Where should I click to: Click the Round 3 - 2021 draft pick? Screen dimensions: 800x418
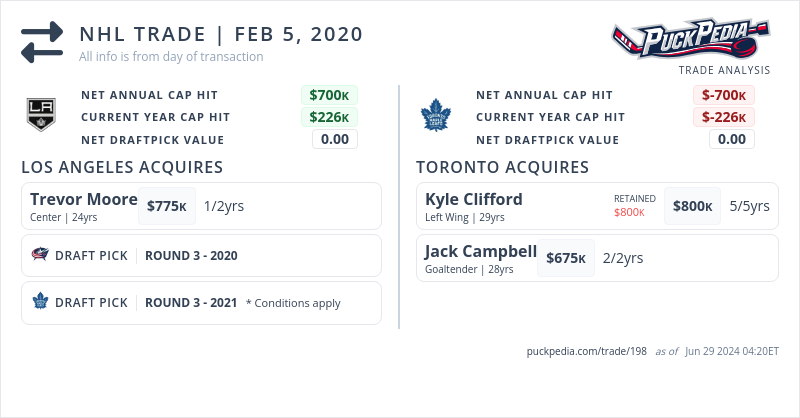coord(191,302)
